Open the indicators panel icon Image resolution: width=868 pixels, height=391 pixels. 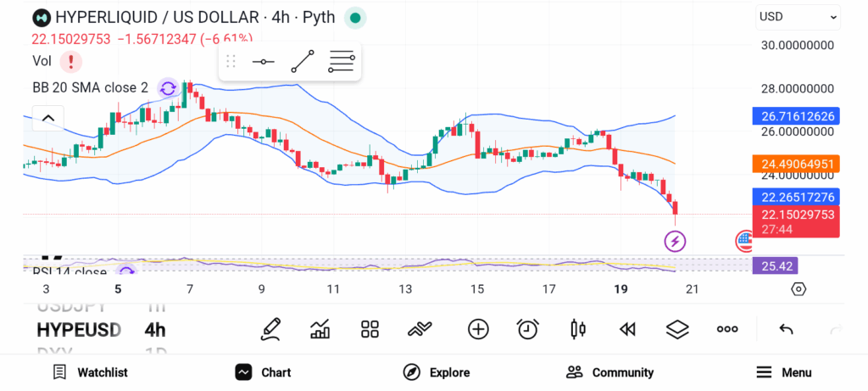(320, 329)
